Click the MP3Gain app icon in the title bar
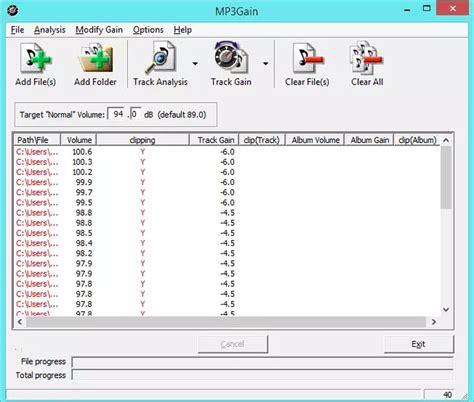The image size is (474, 402). (13, 11)
